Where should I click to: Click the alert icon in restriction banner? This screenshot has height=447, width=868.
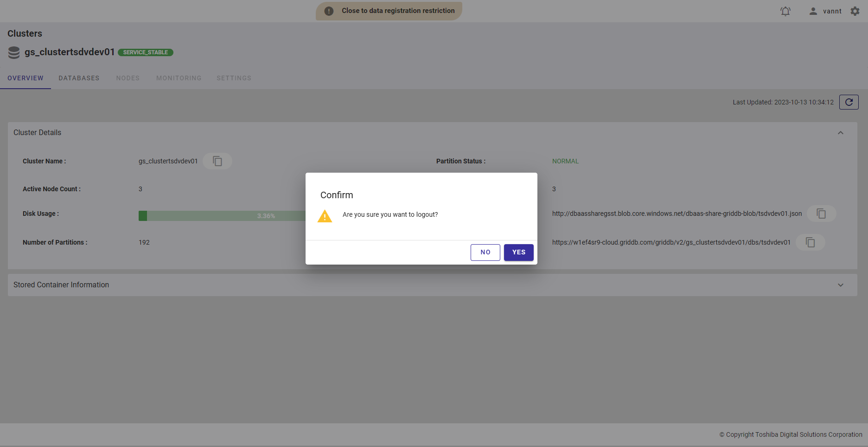(329, 11)
